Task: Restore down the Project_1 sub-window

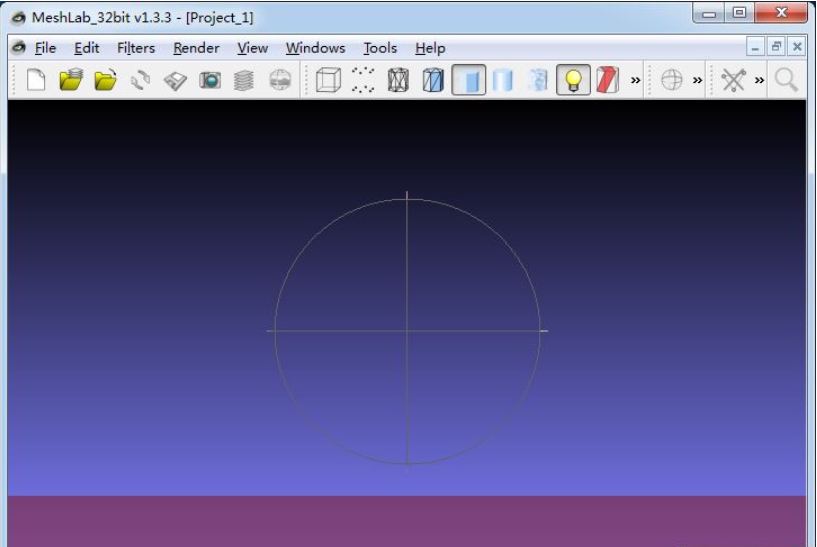Action: [776, 47]
